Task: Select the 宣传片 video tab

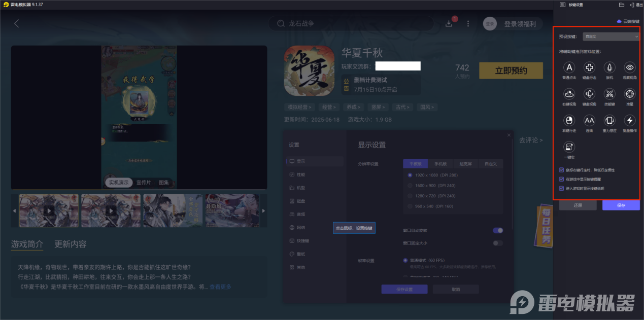Action: (x=144, y=182)
